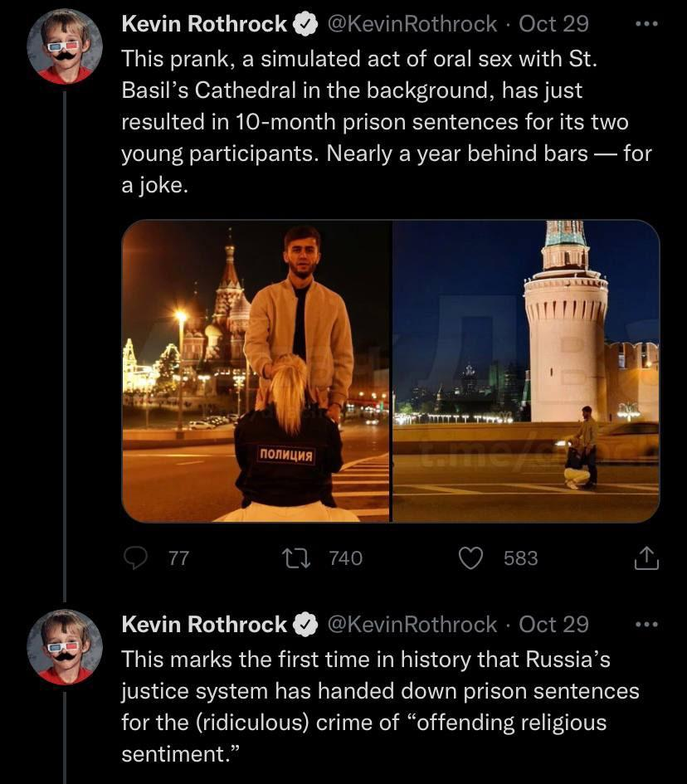Image resolution: width=687 pixels, height=784 pixels.
Task: Open more options on the first tweet
Action: (x=646, y=24)
